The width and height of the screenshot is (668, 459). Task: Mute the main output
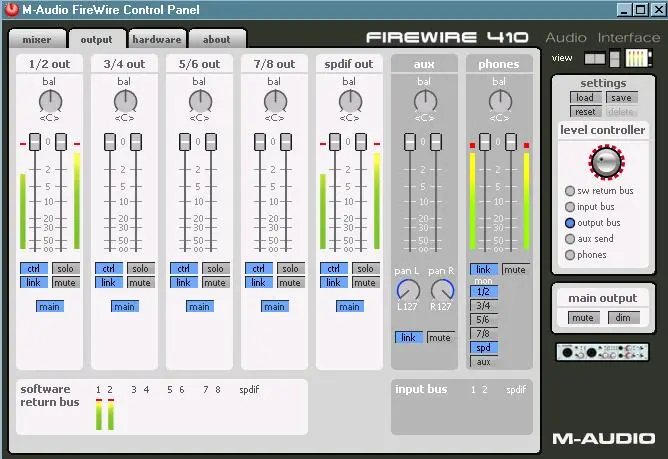tap(583, 318)
